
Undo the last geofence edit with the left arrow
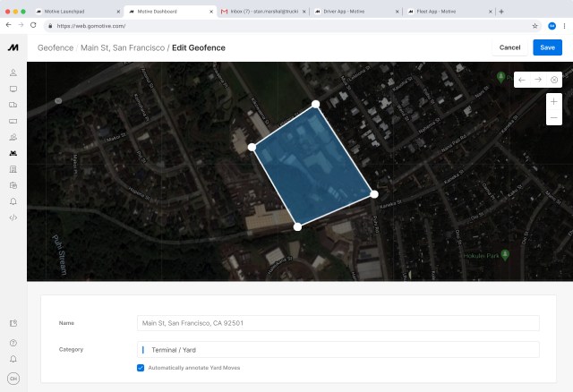point(522,80)
